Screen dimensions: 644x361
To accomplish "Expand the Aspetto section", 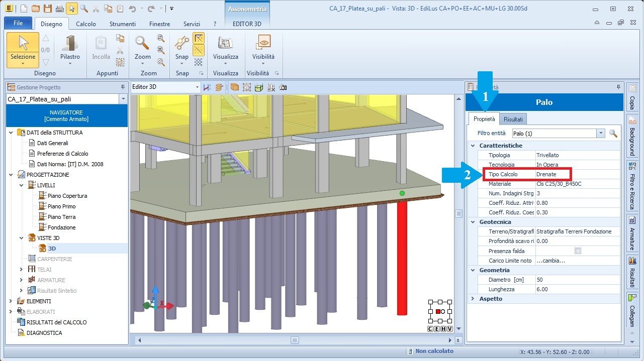I will 473,299.
